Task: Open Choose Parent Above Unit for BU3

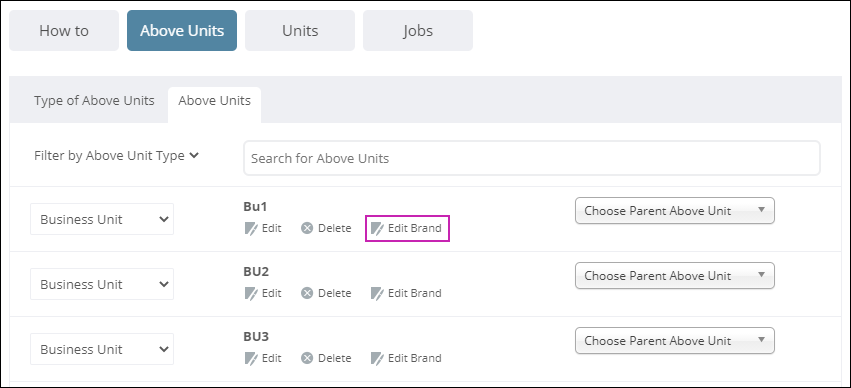Action: pyautogui.click(x=675, y=341)
